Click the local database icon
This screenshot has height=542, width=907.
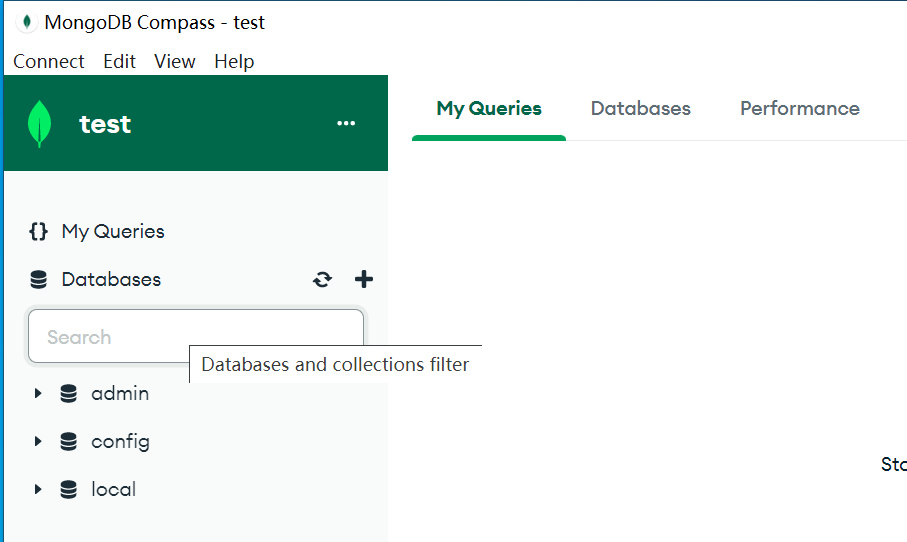coord(68,489)
